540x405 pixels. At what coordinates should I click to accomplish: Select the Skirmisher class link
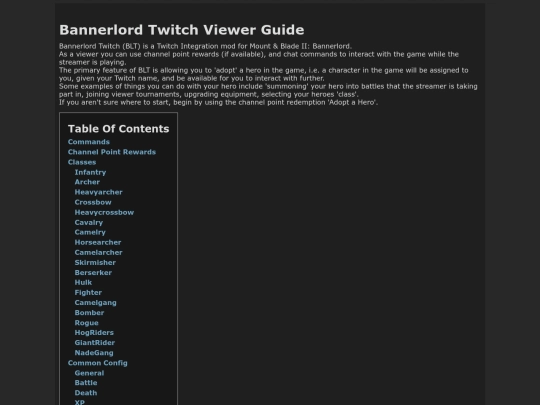tap(95, 262)
